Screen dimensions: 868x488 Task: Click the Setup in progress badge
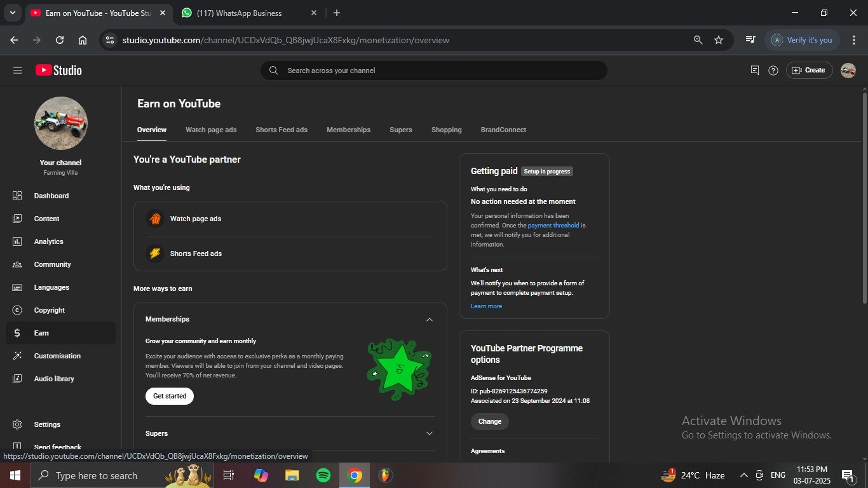pos(547,172)
